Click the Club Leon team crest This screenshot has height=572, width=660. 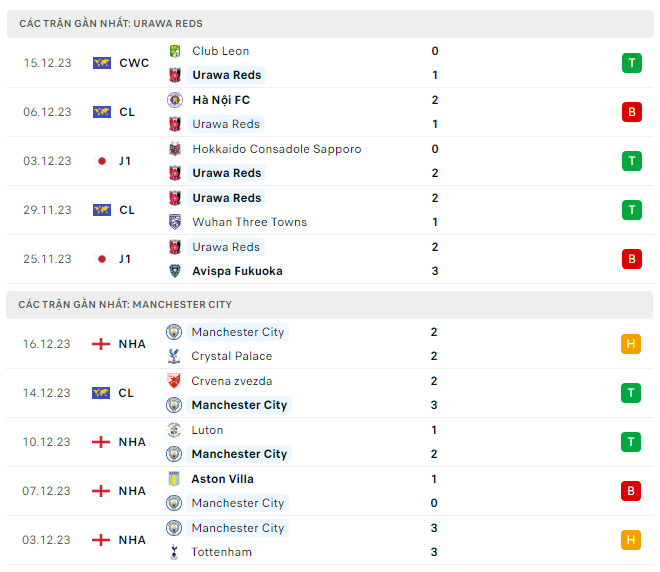[174, 51]
